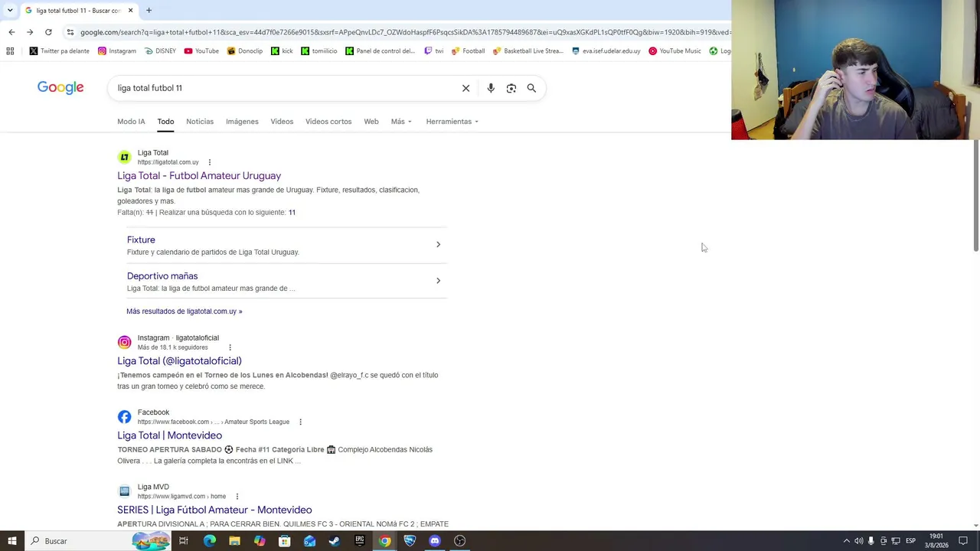This screenshot has width=980, height=551.
Task: Search again including the term 11
Action: pos(292,213)
